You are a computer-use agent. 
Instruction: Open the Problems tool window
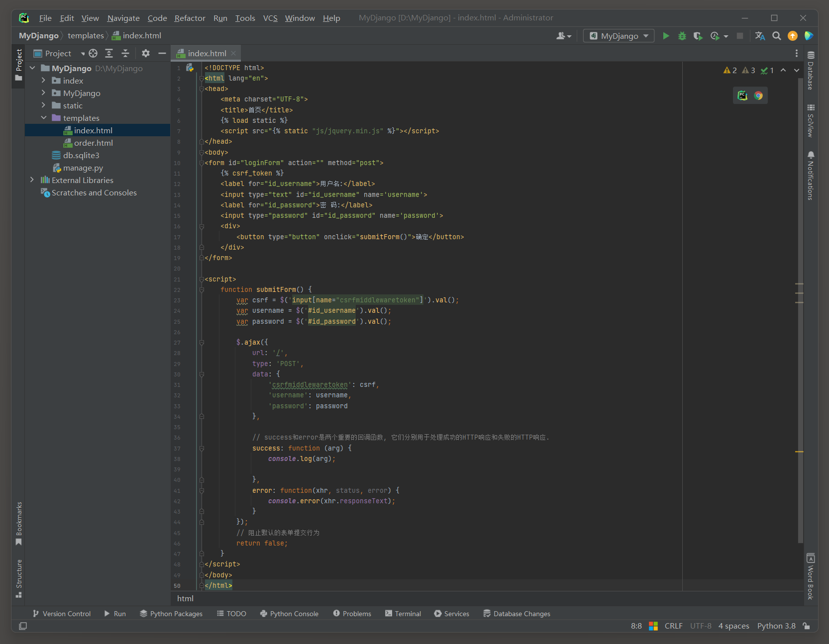[x=352, y=614]
